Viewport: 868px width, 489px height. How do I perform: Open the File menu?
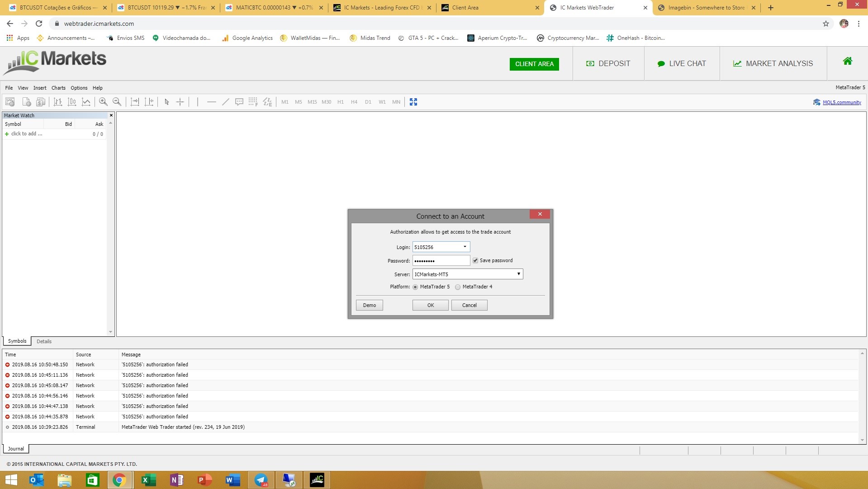click(x=9, y=88)
